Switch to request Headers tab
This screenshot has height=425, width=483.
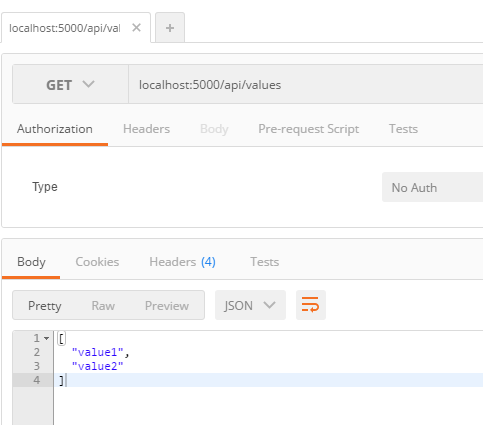146,129
